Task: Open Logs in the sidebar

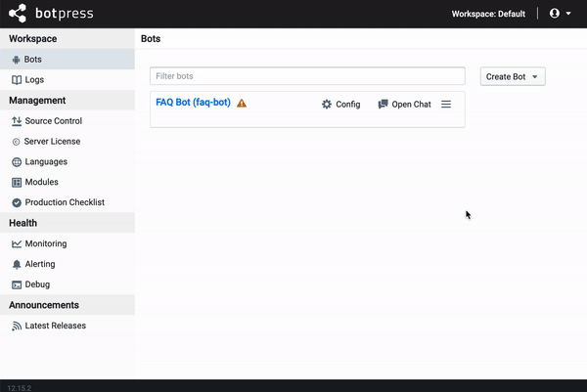Action: (x=68, y=80)
